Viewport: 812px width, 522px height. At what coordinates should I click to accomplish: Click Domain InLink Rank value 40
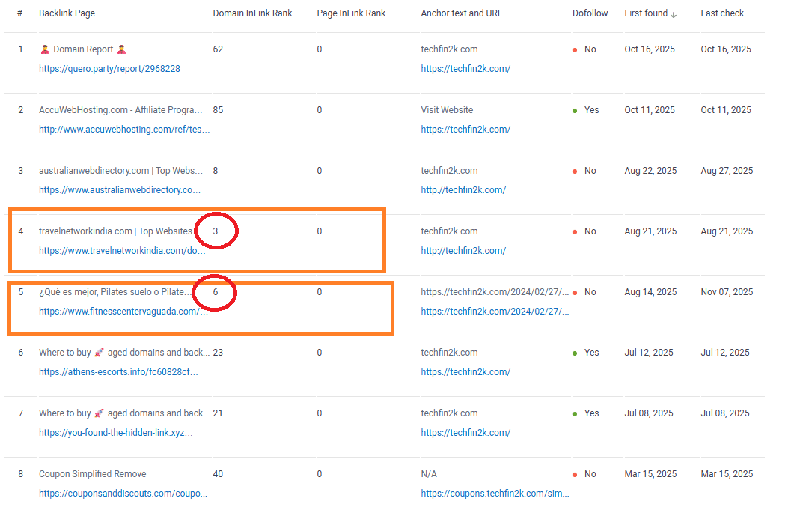tap(218, 474)
